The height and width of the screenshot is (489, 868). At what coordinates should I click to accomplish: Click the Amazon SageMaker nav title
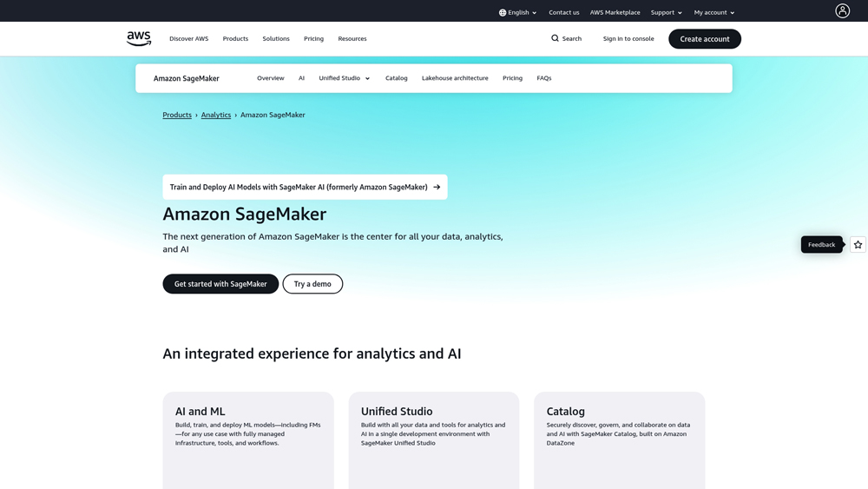[186, 79]
